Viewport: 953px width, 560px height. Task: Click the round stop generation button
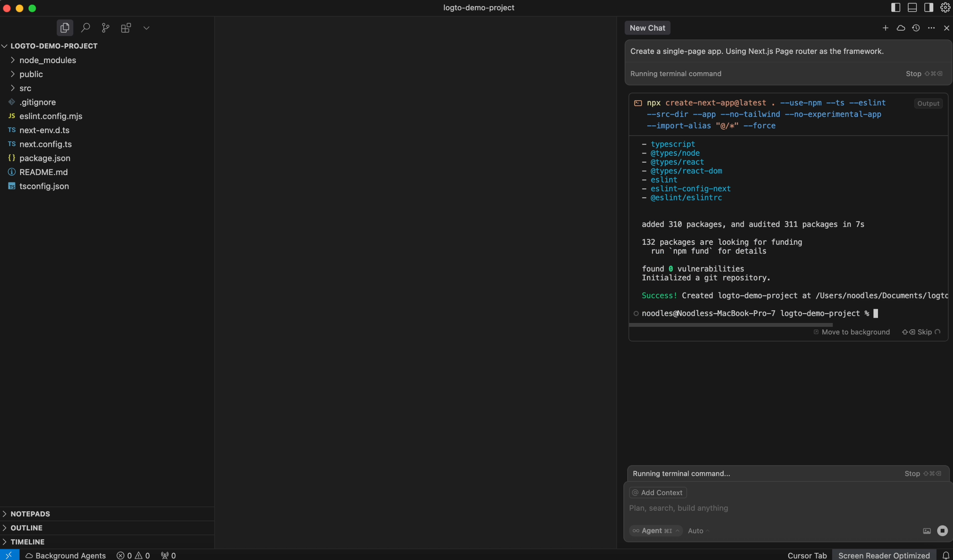[x=942, y=531]
